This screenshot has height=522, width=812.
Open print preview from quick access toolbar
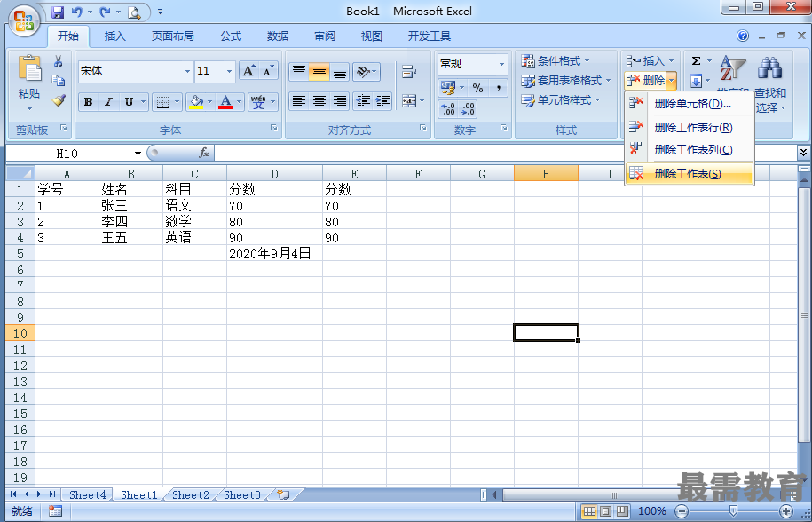134,12
